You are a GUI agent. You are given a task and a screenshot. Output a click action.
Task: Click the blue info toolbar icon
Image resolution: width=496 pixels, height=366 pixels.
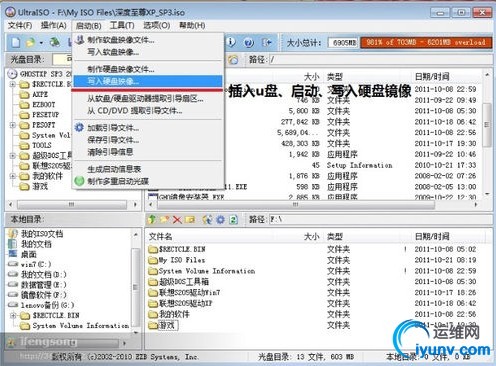point(231,42)
